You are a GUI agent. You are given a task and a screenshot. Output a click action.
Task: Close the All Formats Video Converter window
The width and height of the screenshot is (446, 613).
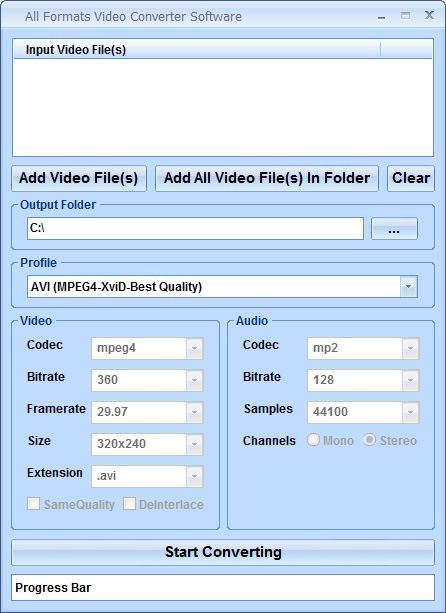tap(429, 15)
